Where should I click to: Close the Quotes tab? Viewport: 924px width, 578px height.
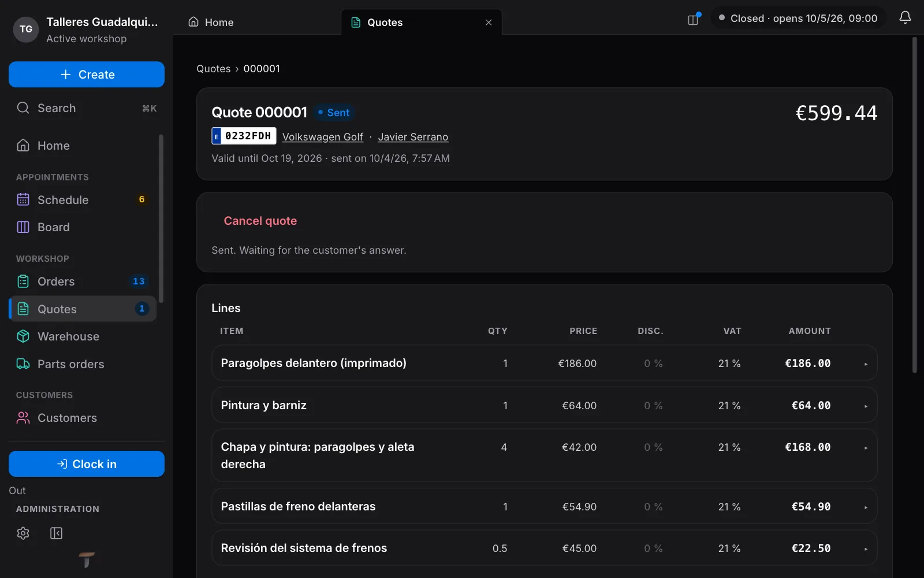[489, 23]
